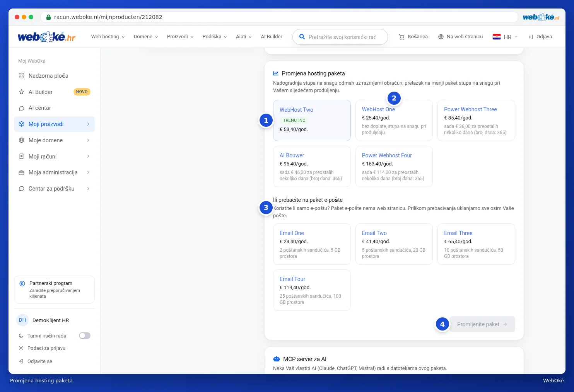Click the Nadzorna ploča dashboard icon
This screenshot has width=574, height=392.
(22, 76)
